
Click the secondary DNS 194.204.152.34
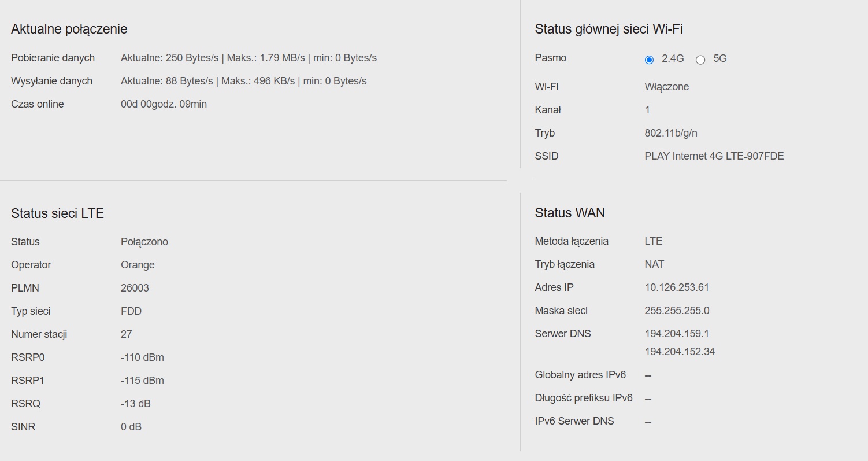pos(680,352)
